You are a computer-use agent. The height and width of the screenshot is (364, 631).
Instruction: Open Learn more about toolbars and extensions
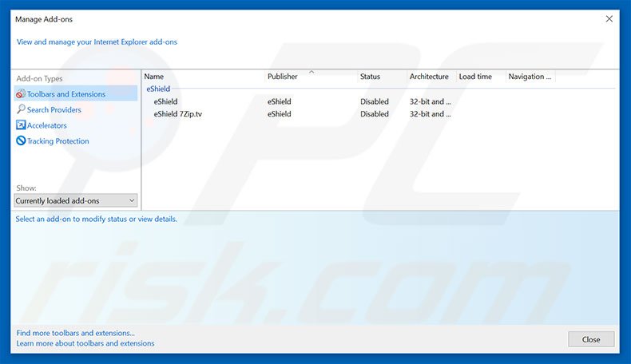(85, 343)
